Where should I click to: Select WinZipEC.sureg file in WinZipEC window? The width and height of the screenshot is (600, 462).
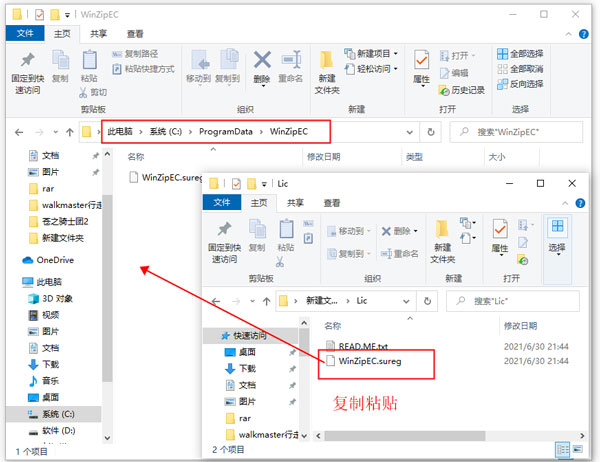[165, 178]
